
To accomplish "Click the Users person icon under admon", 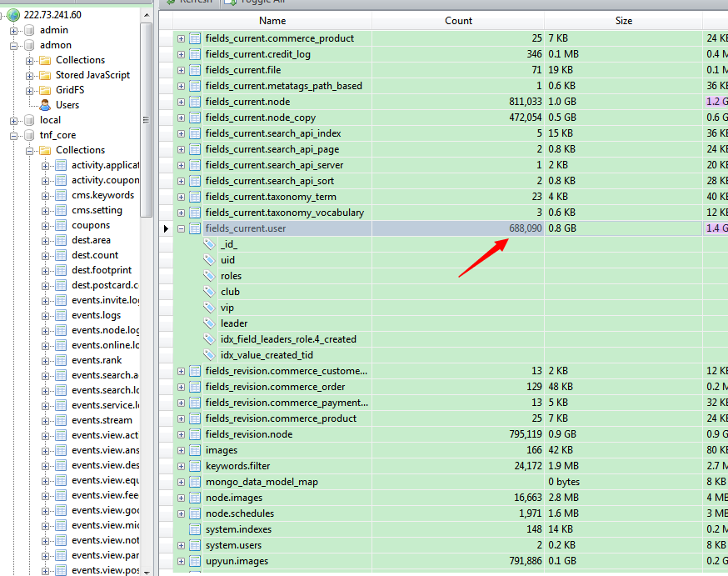I will [x=45, y=105].
